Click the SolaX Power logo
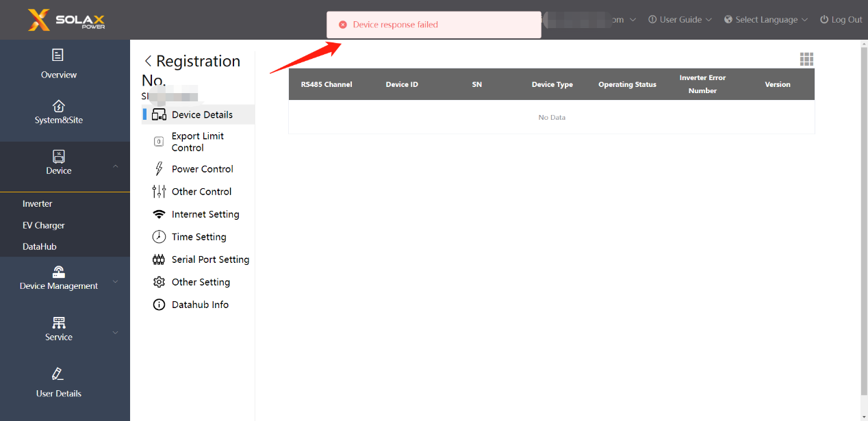868x421 pixels. 66,20
